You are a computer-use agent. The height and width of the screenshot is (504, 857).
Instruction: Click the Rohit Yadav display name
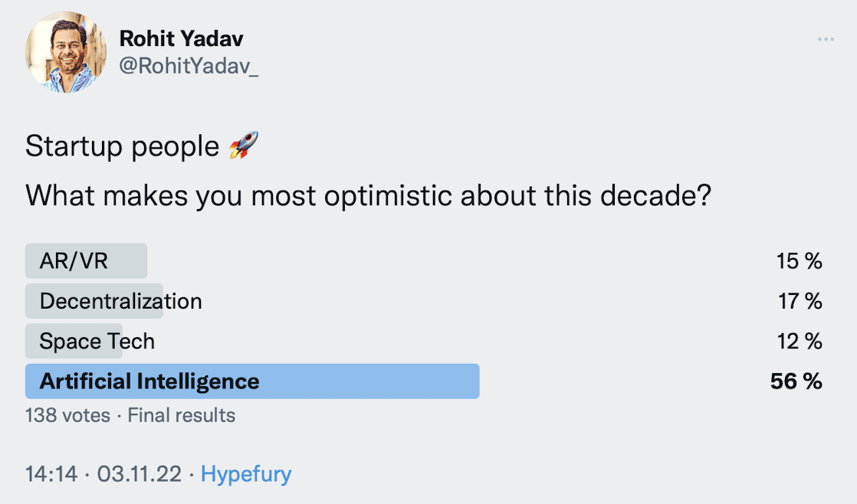pos(182,38)
